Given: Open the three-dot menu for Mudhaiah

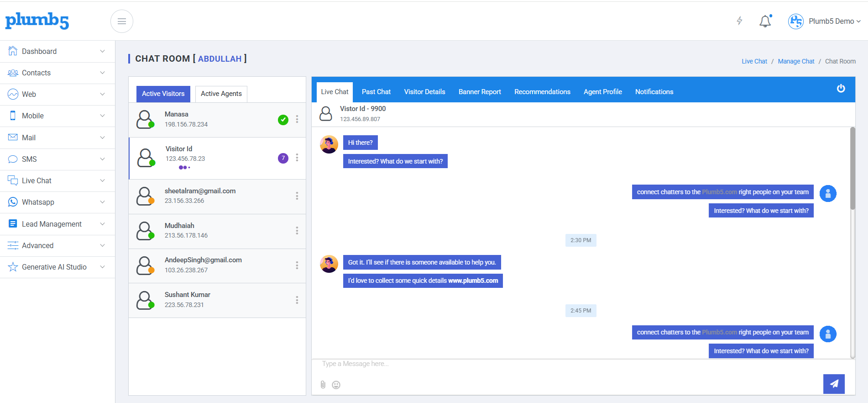Looking at the screenshot, I should (297, 231).
